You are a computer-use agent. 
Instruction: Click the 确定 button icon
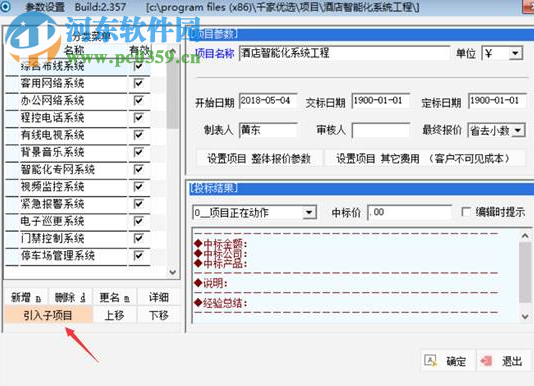click(x=431, y=361)
